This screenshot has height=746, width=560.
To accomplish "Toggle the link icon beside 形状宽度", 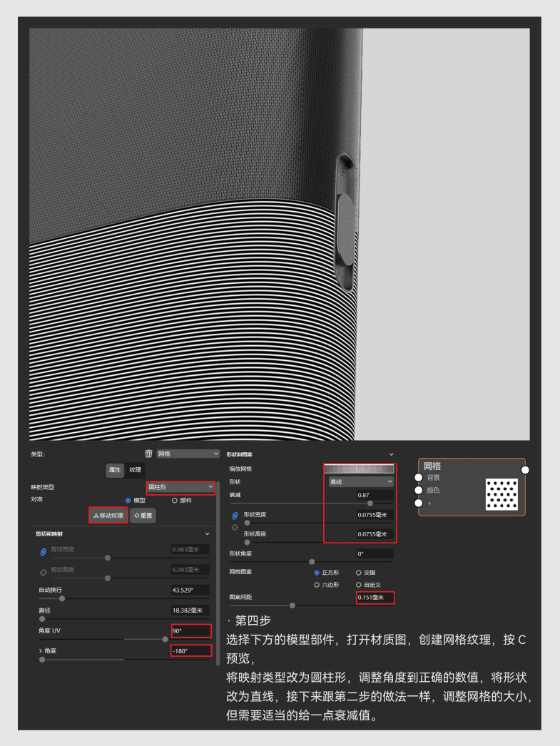I will [235, 515].
